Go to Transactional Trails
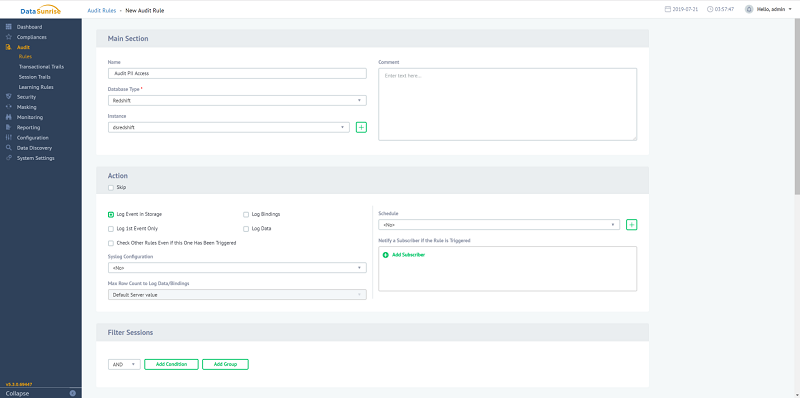Image resolution: width=800 pixels, height=398 pixels. coord(41,67)
